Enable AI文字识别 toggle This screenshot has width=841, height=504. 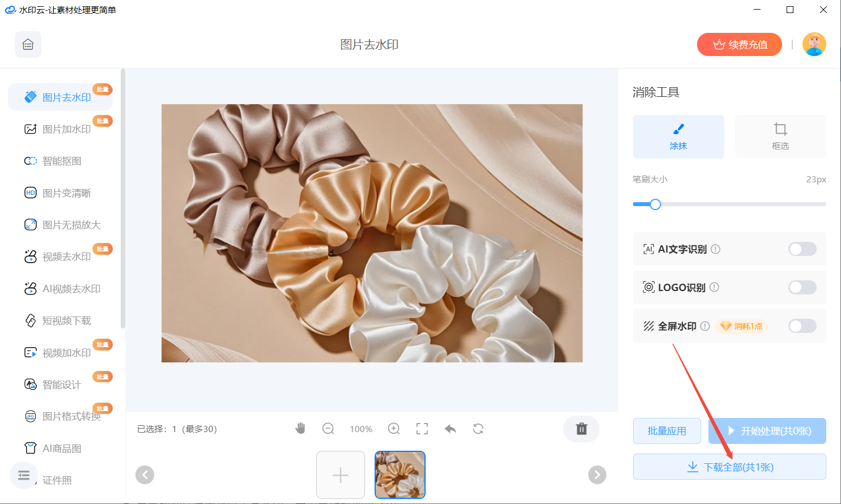[x=802, y=249]
